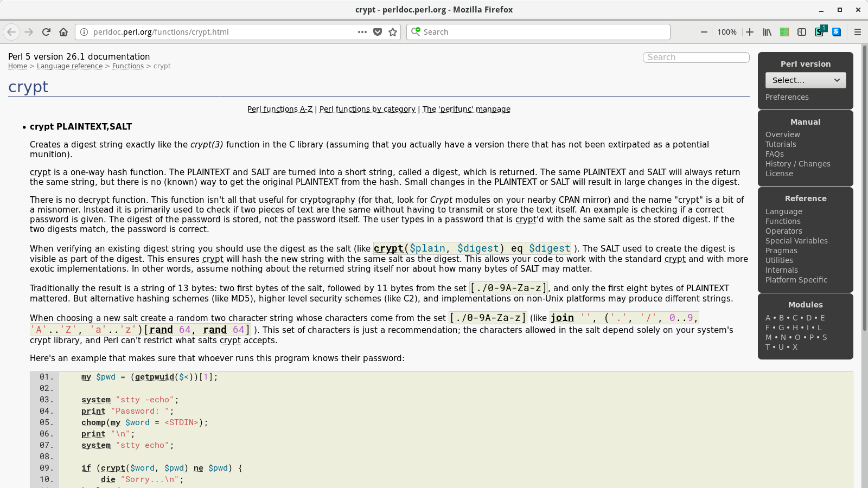This screenshot has width=868, height=488.
Task: Click the site information icon in address bar
Action: [x=83, y=32]
